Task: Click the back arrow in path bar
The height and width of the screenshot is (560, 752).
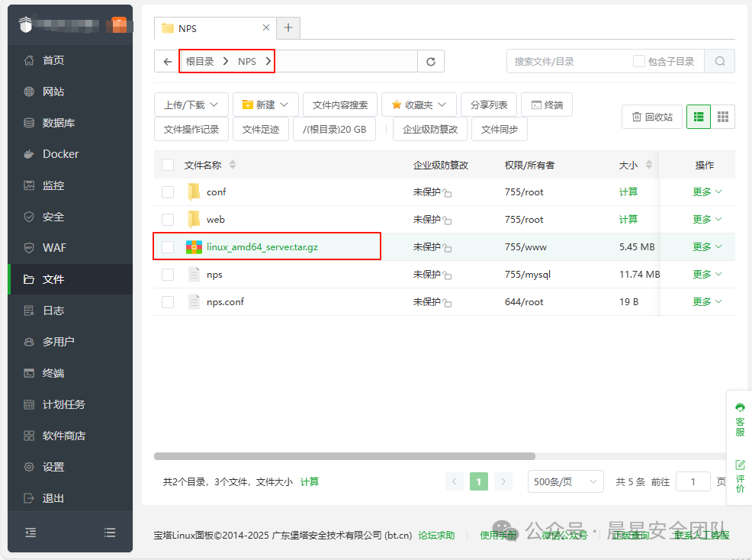Action: tap(167, 62)
